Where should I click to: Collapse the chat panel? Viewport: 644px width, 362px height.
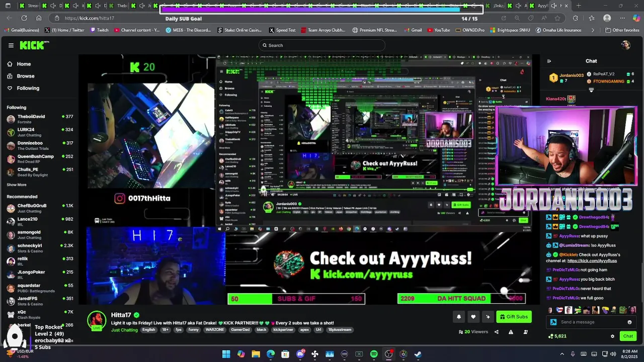point(549,61)
